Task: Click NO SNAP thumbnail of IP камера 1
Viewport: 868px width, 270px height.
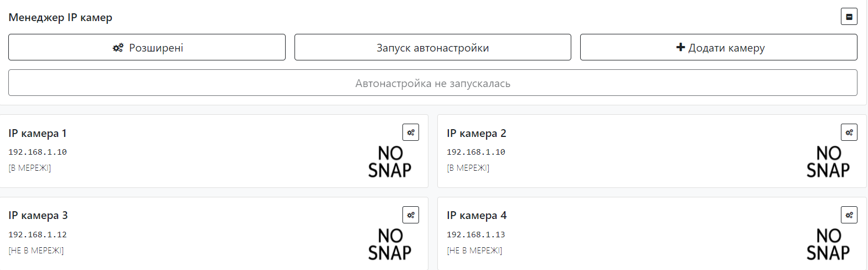Action: click(390, 161)
